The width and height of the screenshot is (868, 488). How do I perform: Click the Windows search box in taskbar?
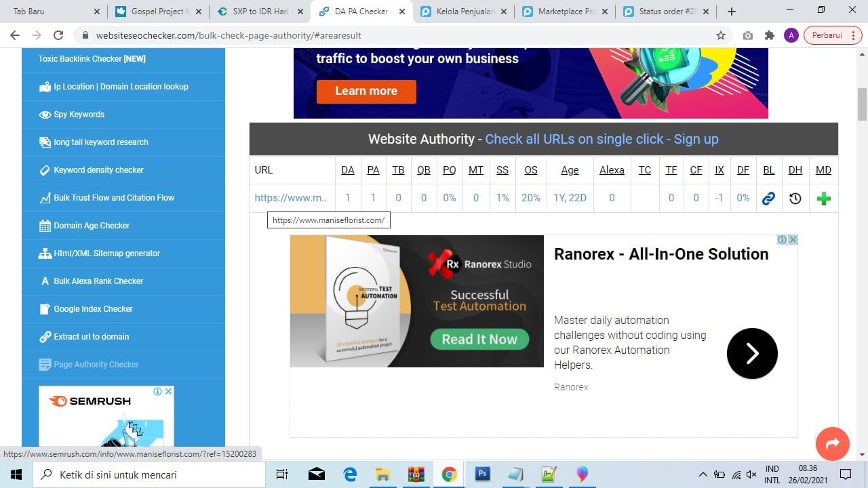tap(149, 474)
